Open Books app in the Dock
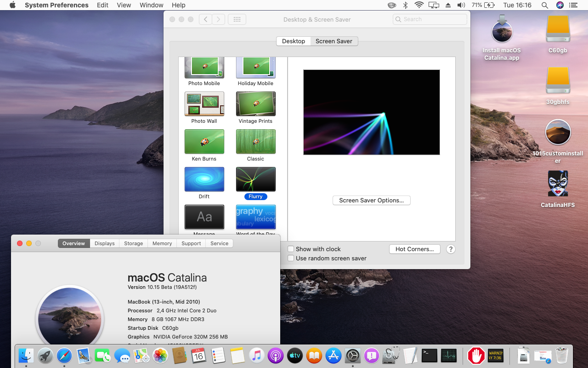 click(x=314, y=356)
